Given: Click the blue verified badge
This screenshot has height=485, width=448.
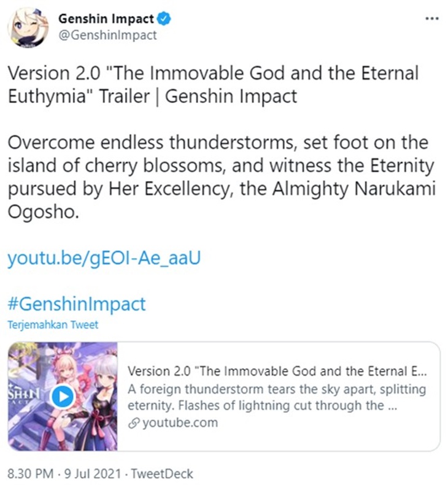Looking at the screenshot, I should tap(164, 19).
